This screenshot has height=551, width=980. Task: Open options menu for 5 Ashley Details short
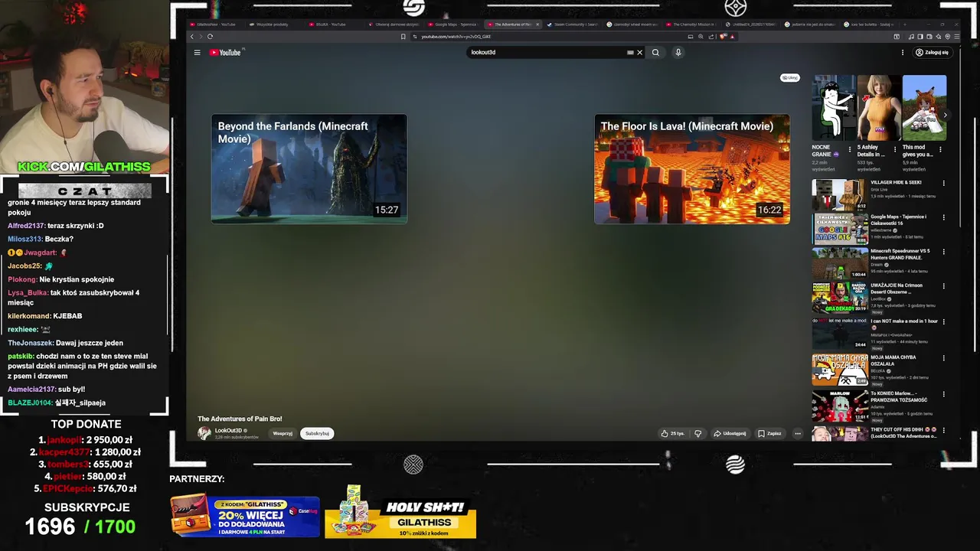click(x=895, y=150)
